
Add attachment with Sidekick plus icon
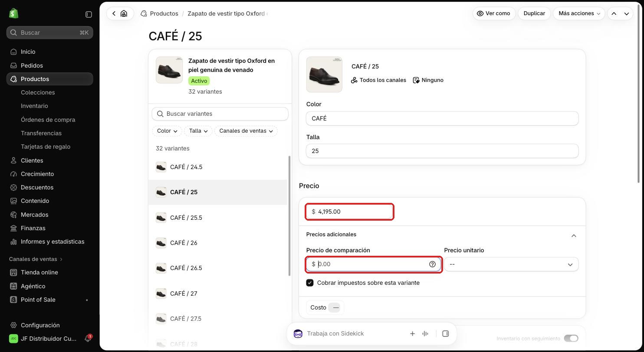412,333
